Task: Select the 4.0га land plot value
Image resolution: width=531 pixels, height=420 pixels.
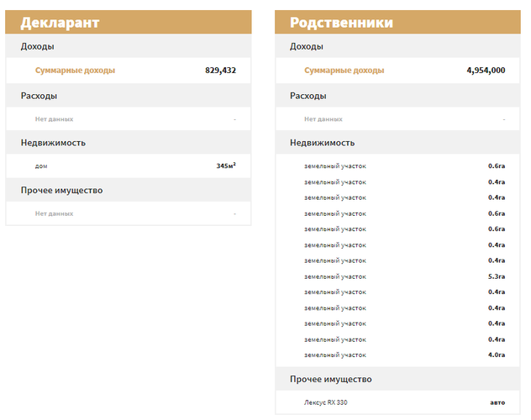Action: pos(497,355)
